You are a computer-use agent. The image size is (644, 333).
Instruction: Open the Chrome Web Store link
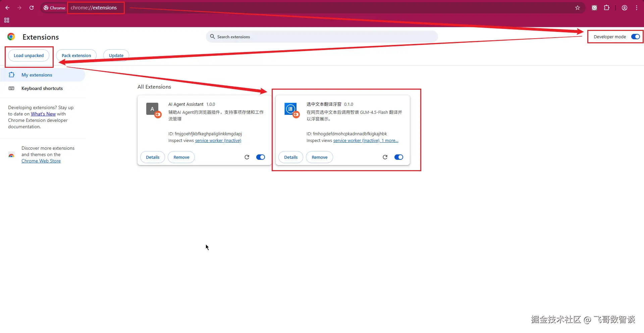pyautogui.click(x=41, y=161)
